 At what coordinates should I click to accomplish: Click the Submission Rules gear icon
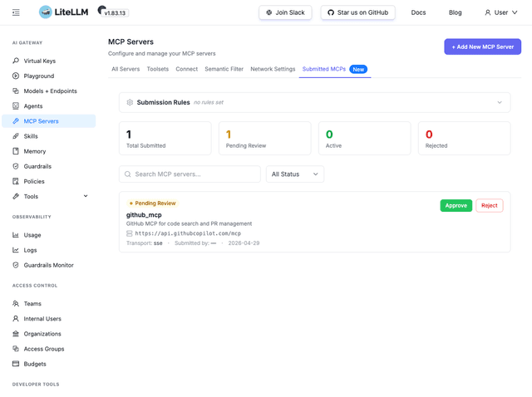[130, 102]
